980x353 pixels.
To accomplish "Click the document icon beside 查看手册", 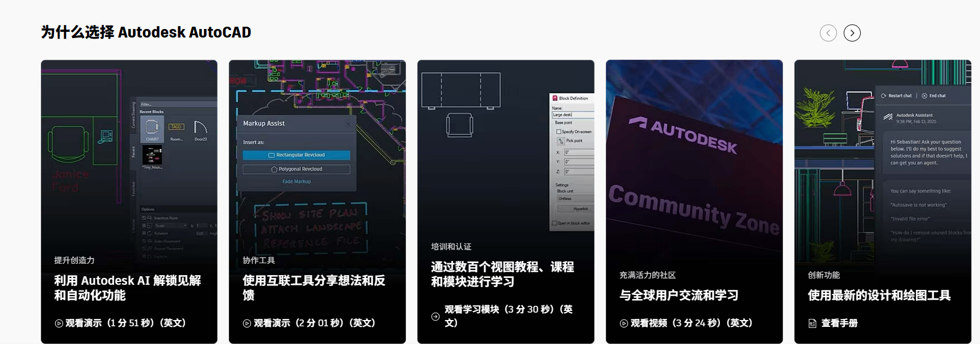I will [813, 323].
